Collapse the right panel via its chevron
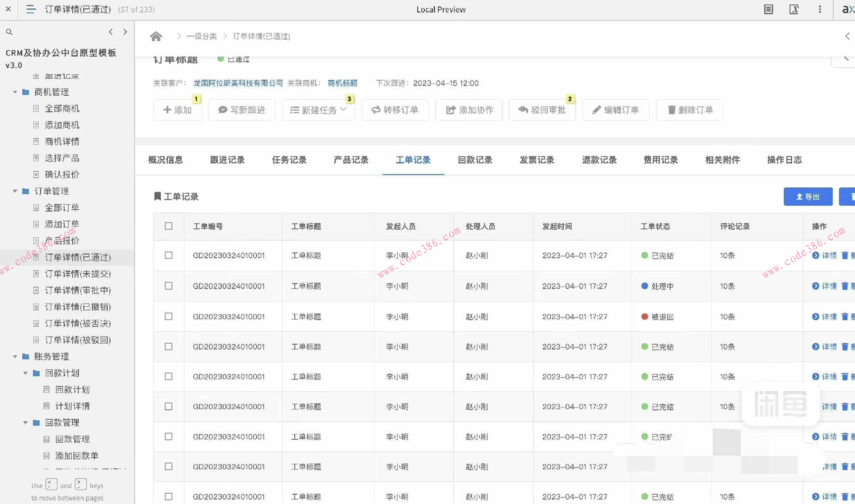Screen dimensions: 855x504 point(847,37)
